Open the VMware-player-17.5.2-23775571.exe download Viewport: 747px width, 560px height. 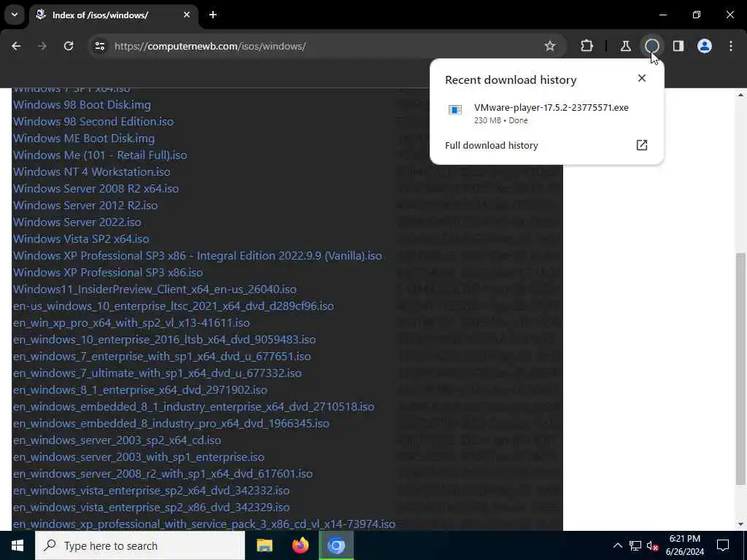click(x=546, y=113)
